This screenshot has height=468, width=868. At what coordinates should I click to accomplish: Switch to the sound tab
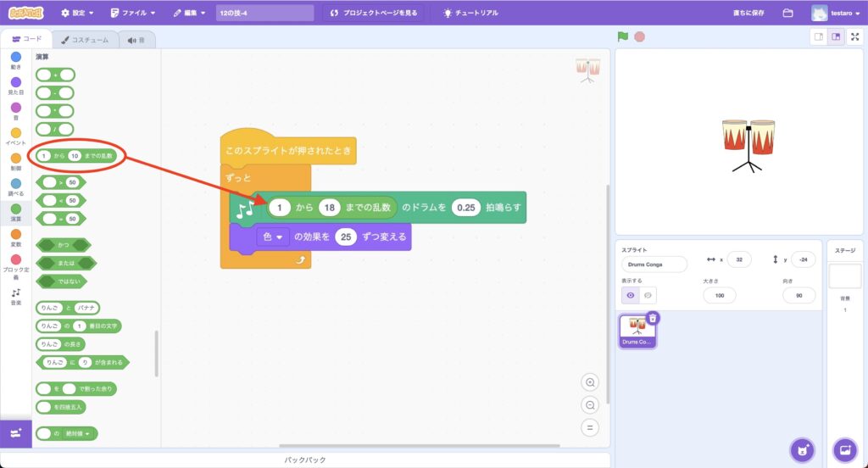(136, 40)
